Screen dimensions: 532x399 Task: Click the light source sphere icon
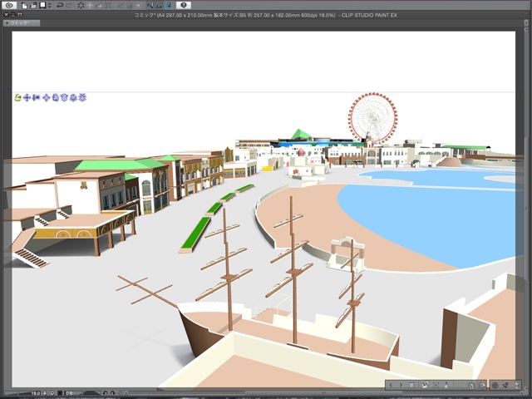[495, 385]
